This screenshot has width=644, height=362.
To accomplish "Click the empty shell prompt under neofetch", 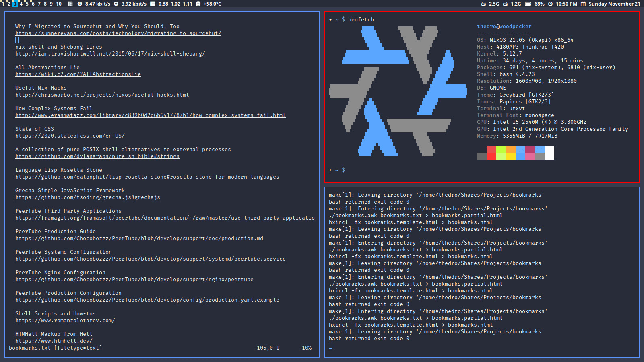I will (337, 170).
